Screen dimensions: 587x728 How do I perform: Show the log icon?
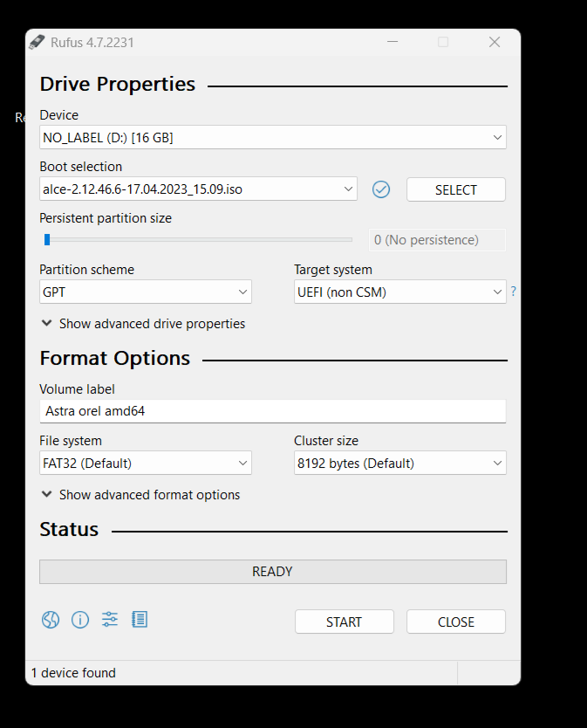[140, 620]
